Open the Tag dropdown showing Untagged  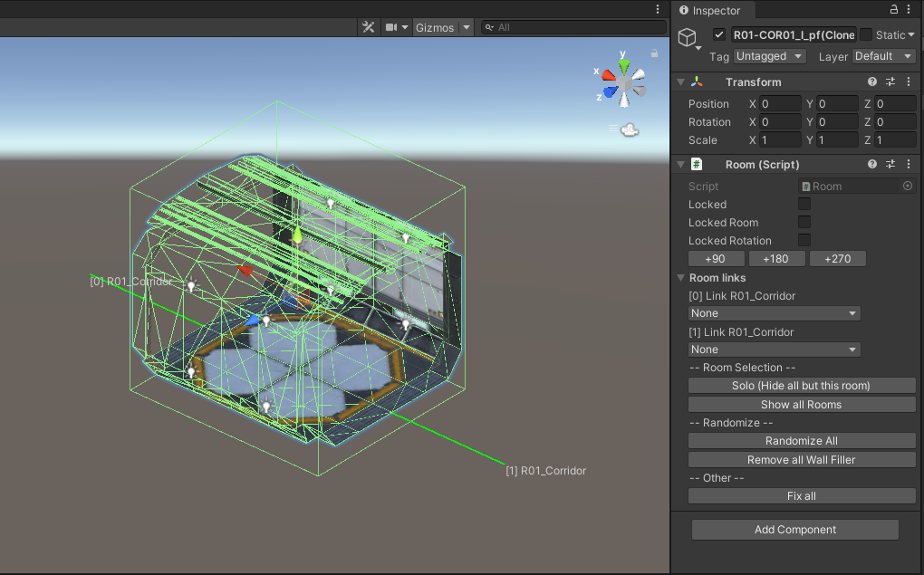769,56
